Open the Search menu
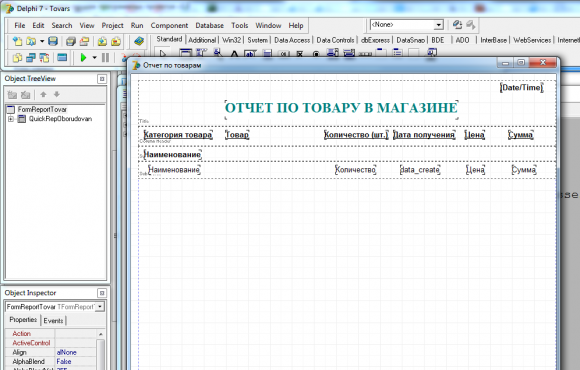The image size is (580, 370). point(62,26)
